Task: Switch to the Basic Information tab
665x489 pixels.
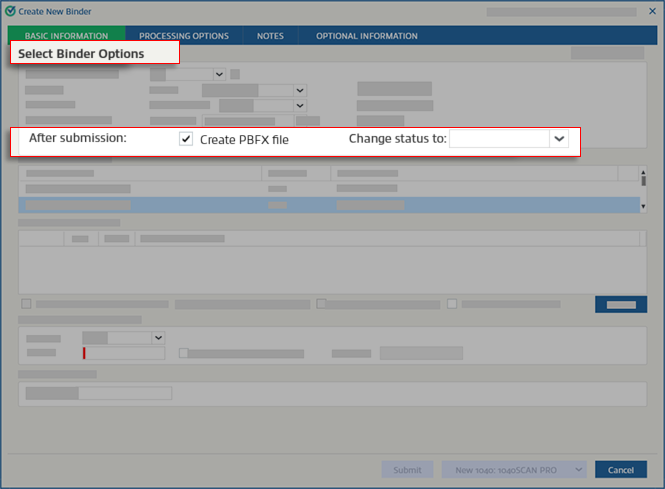Action: point(66,36)
